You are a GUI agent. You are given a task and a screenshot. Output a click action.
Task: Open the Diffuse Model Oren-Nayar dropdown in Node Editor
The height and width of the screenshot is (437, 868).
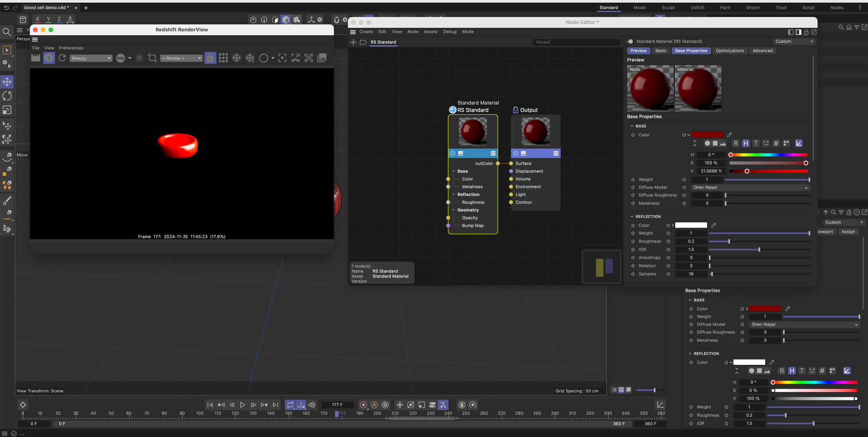pyautogui.click(x=750, y=188)
